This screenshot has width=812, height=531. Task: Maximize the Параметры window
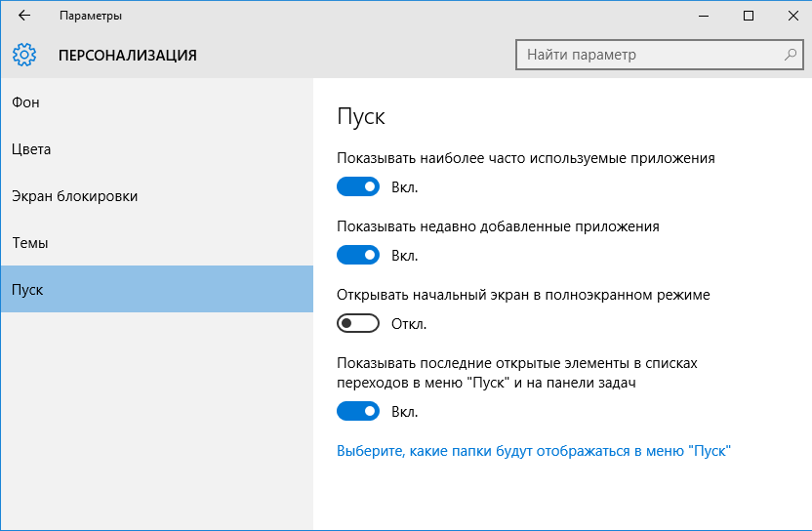click(749, 16)
